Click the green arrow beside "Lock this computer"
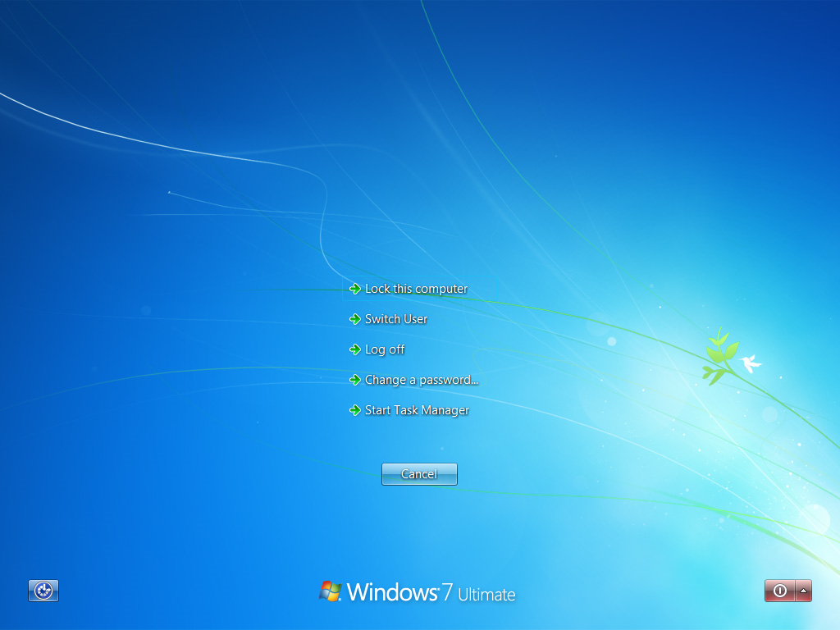 (355, 289)
